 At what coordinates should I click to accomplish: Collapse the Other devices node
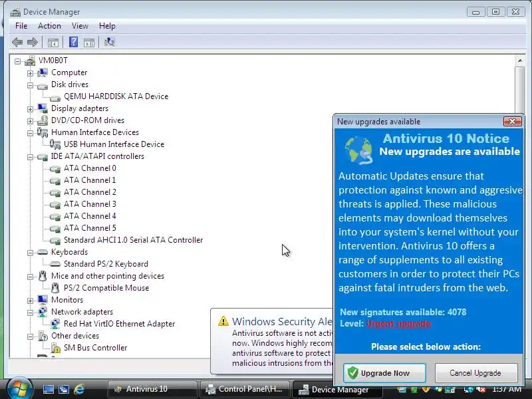30,336
